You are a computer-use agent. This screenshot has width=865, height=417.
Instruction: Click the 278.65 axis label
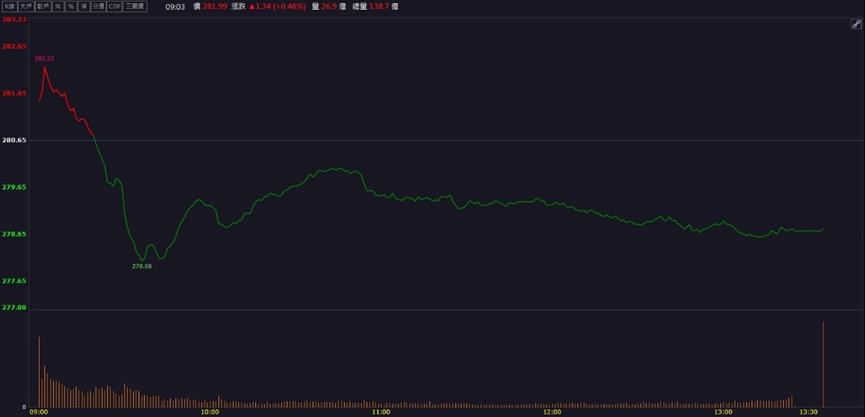[15, 234]
